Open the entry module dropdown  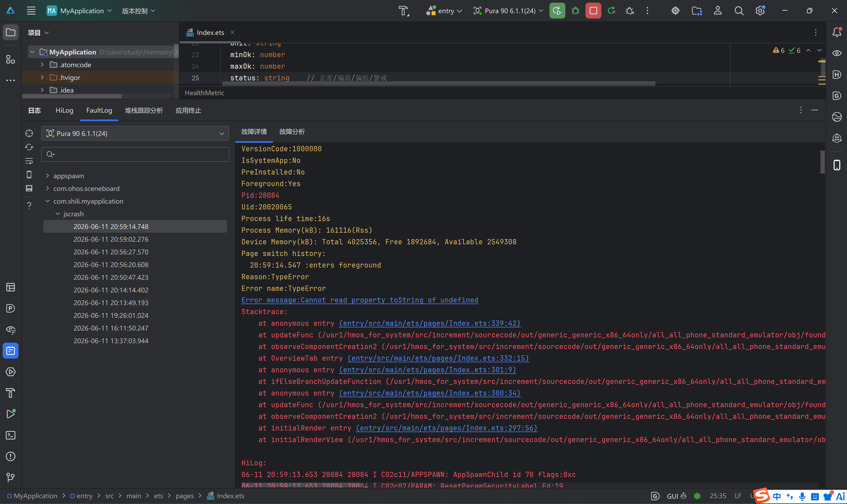click(x=444, y=11)
